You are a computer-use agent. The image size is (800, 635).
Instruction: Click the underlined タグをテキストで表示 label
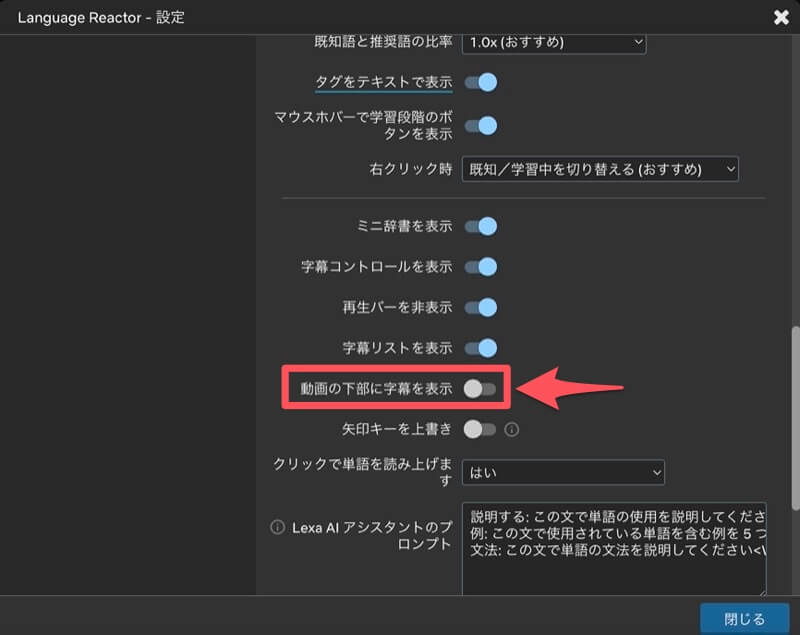click(x=383, y=82)
